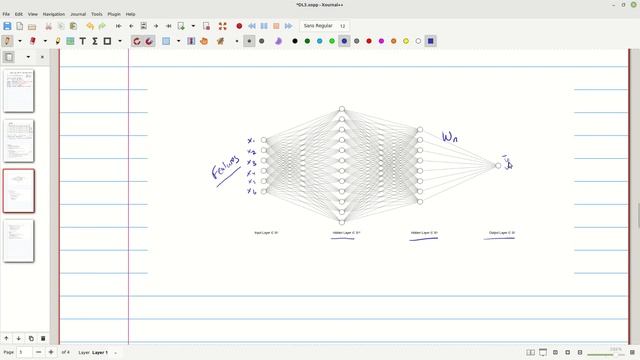640x360 pixels.
Task: Jump to the last page
Action: tap(168, 26)
